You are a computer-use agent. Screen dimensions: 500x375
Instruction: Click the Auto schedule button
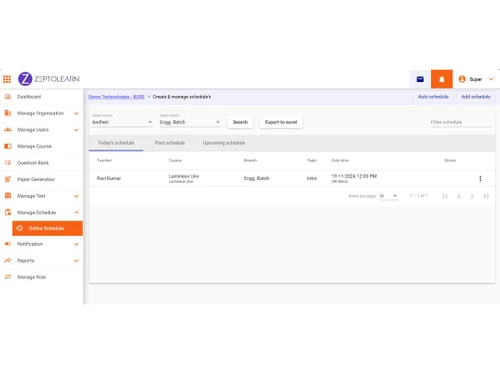433,97
